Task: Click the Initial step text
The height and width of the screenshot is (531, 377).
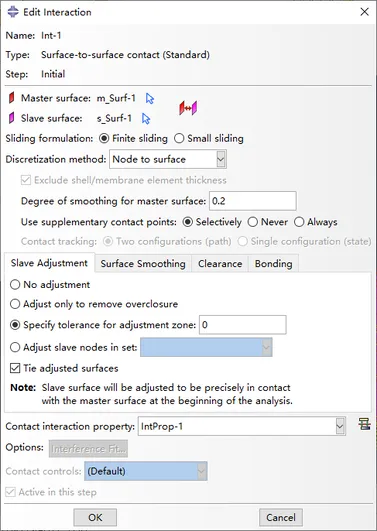Action: point(53,74)
